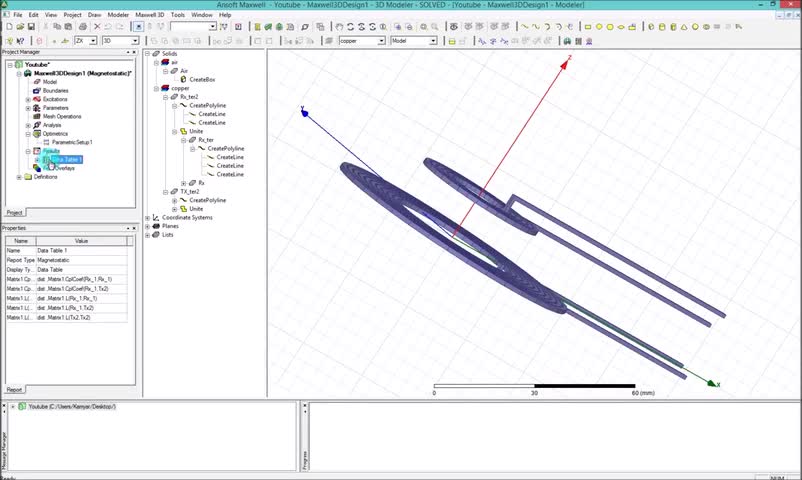
Task: Select ParametricSetup1 in project tree
Action: 72,142
